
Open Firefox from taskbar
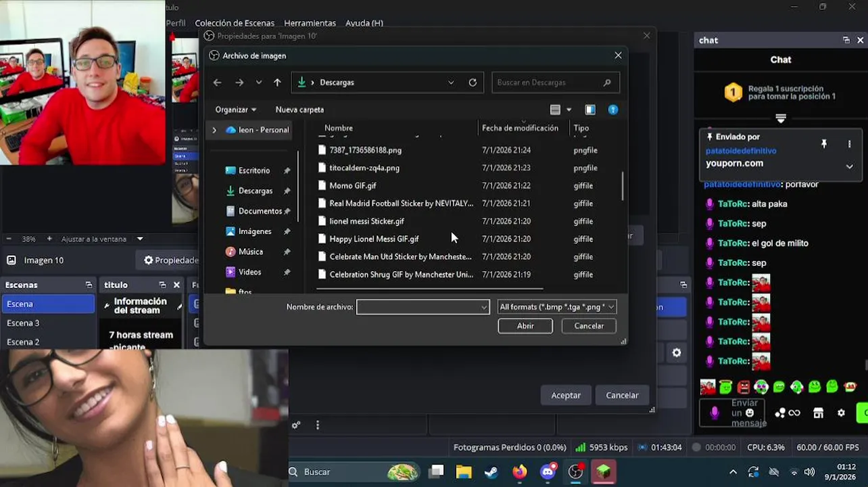(x=519, y=472)
